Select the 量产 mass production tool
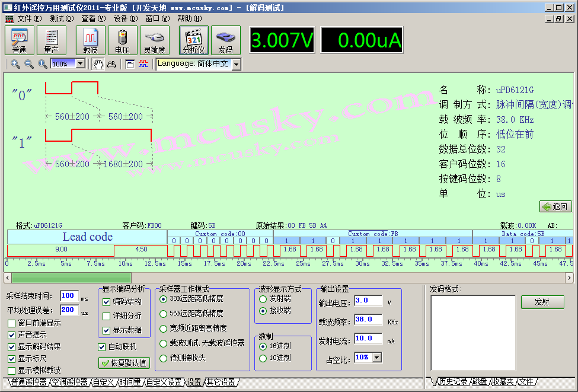The width and height of the screenshot is (578, 392). [x=51, y=40]
